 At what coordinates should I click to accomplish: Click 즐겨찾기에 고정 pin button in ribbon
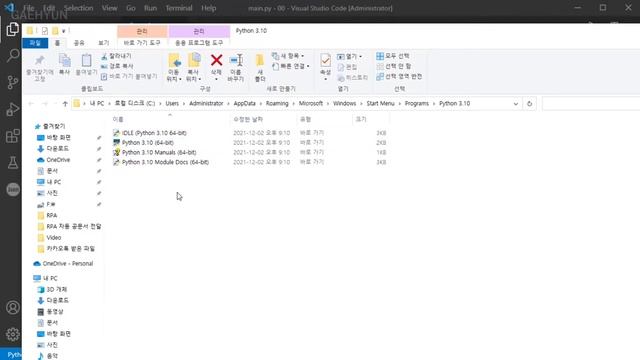40,68
